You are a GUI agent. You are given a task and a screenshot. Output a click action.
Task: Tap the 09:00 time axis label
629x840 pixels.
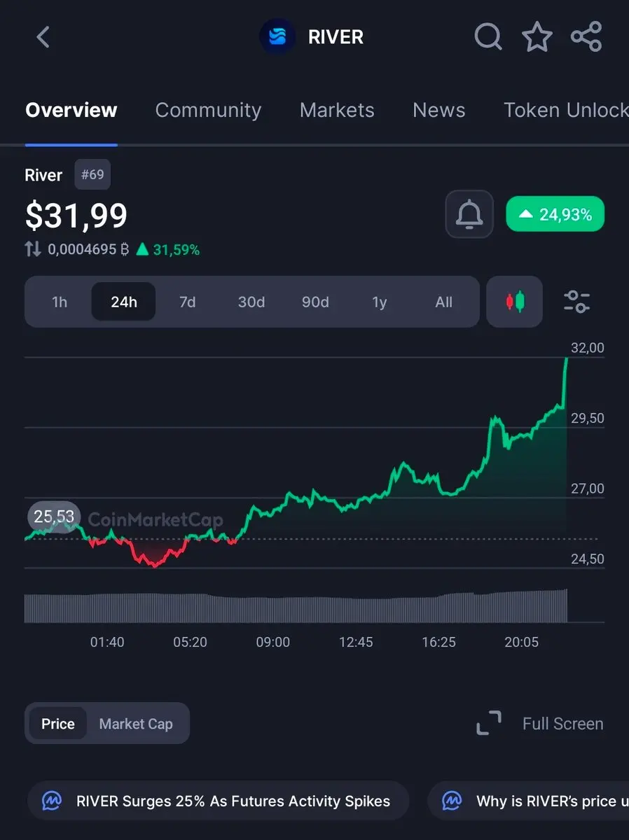point(272,642)
